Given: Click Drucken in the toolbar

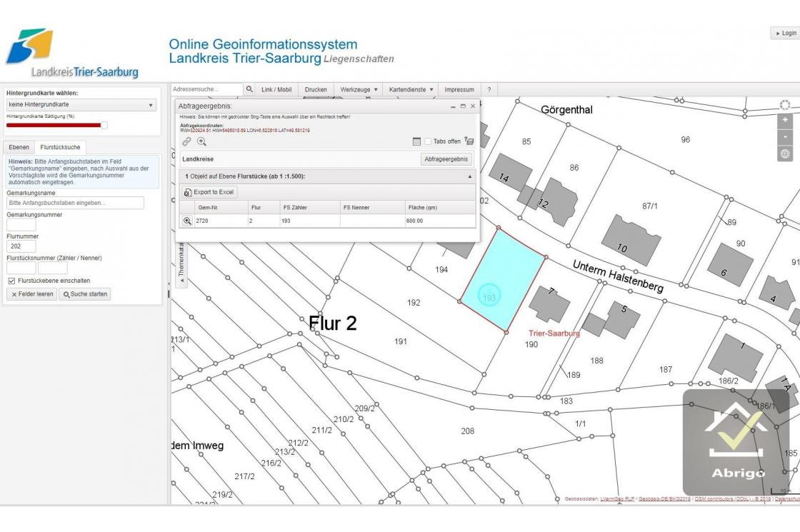Looking at the screenshot, I should (316, 89).
